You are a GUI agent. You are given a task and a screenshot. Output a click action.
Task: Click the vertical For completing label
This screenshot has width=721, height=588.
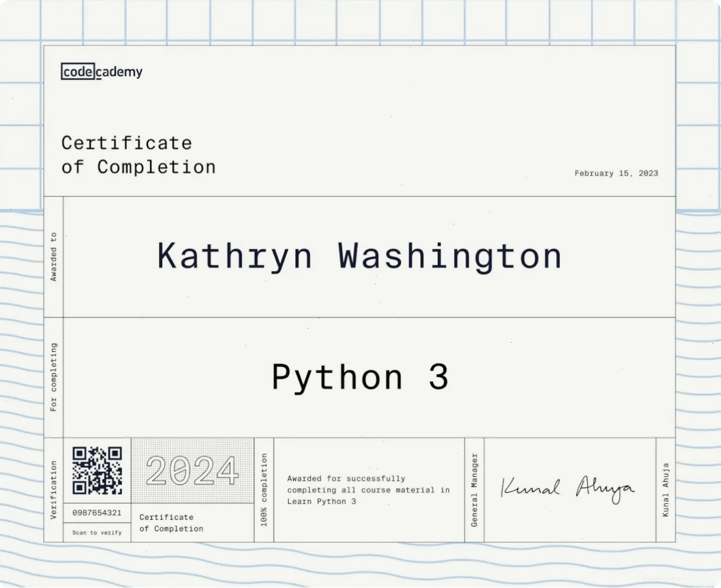pyautogui.click(x=54, y=377)
